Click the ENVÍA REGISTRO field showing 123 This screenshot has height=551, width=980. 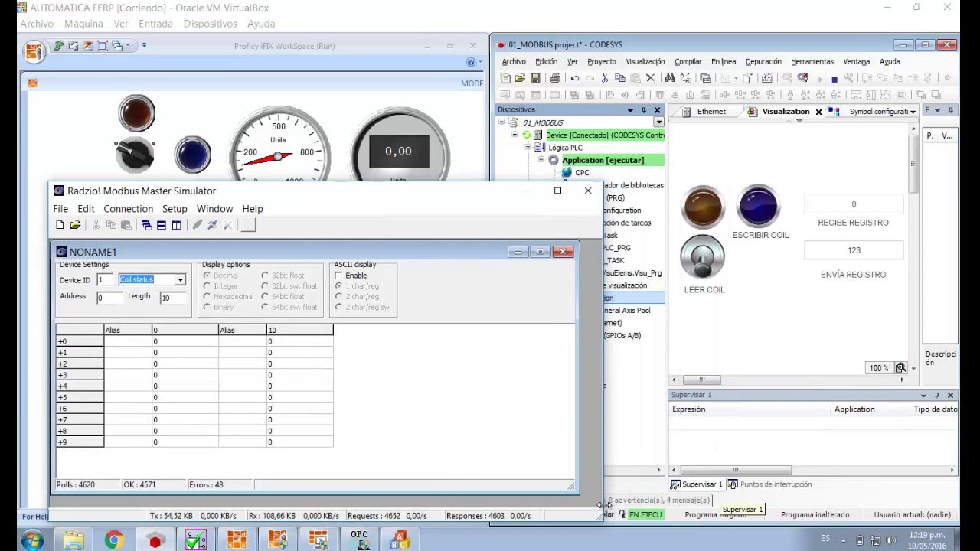click(854, 250)
